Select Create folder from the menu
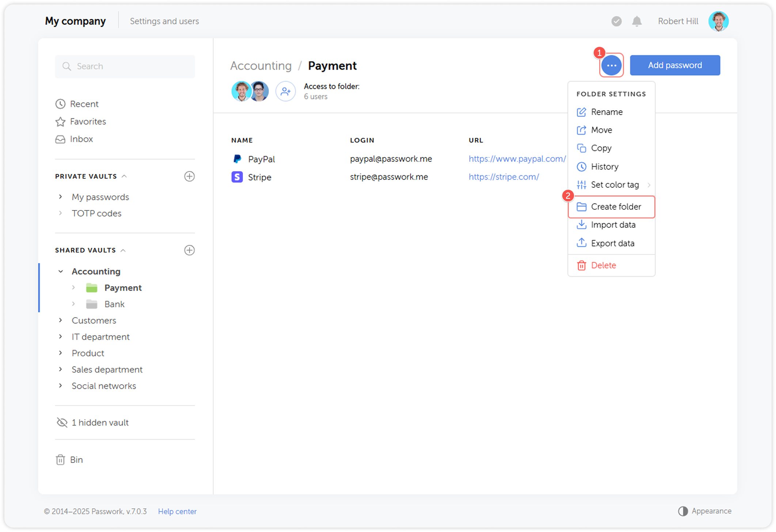The image size is (776, 532). 616,206
